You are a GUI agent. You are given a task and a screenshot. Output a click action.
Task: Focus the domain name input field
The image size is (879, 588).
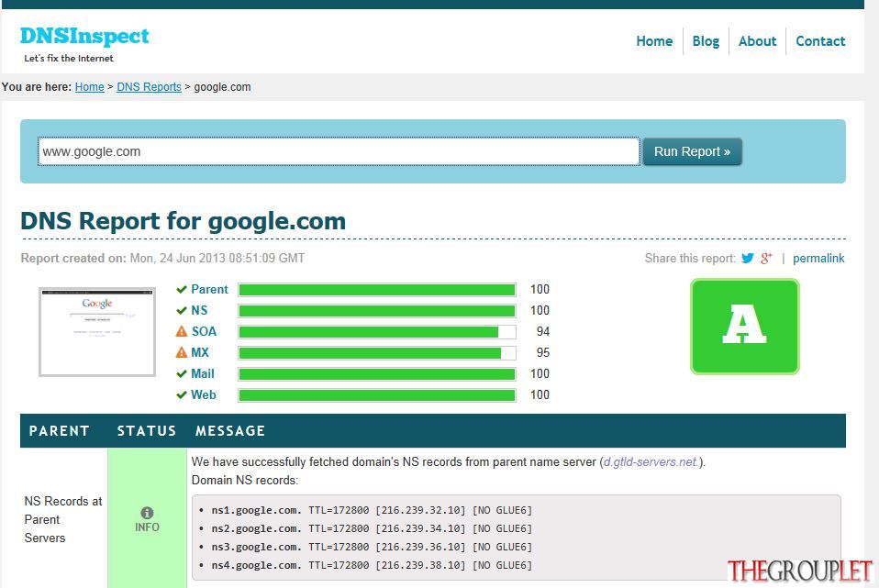coord(339,152)
